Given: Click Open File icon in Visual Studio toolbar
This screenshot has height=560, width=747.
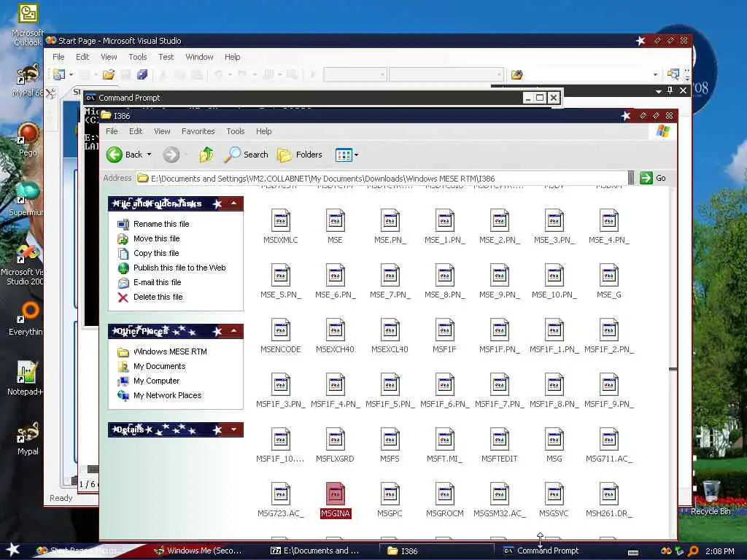Looking at the screenshot, I should coord(109,74).
